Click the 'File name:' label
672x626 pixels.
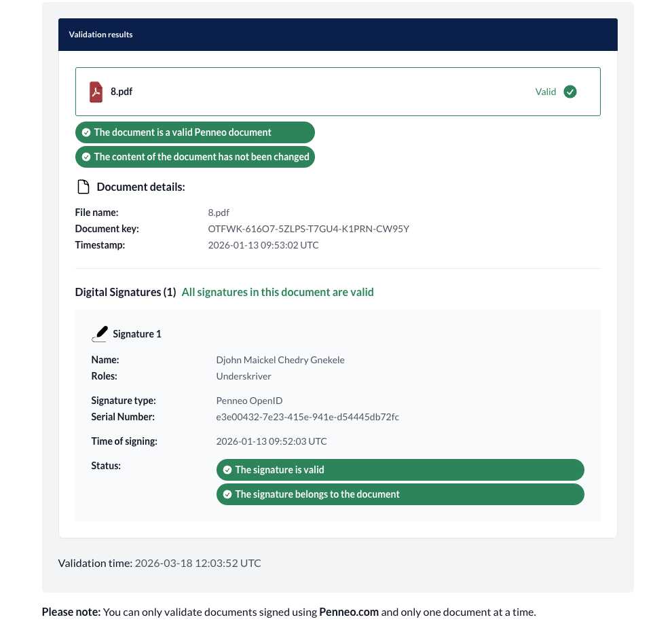tap(97, 213)
